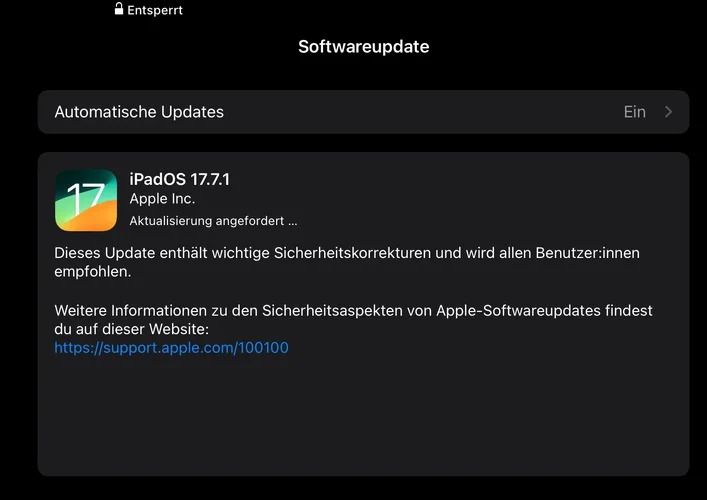Tap the word 'empfohlen.' in description
The image size is (707, 500).
coord(93,272)
